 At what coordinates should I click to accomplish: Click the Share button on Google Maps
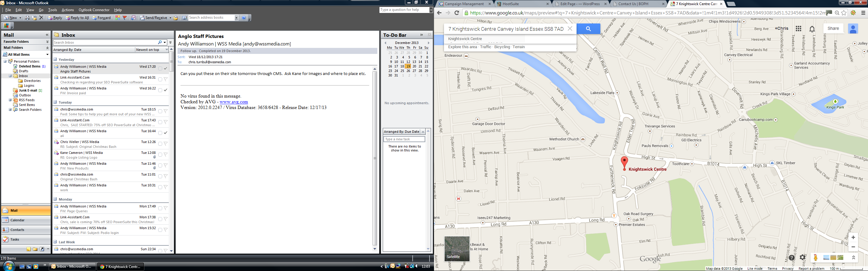833,29
